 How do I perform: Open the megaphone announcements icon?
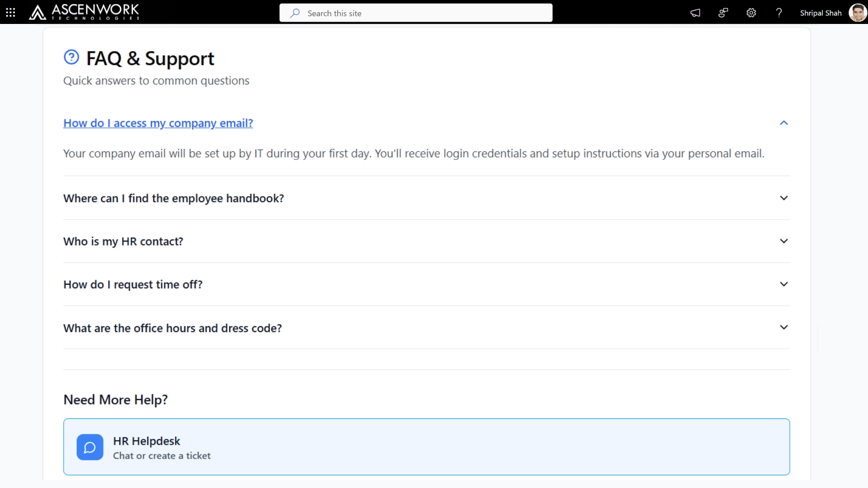point(695,13)
